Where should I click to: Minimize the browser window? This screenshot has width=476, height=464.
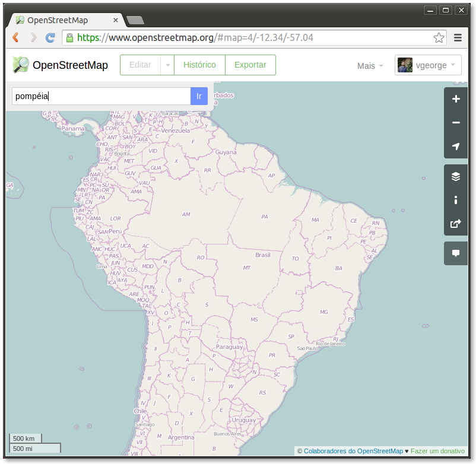coord(430,10)
